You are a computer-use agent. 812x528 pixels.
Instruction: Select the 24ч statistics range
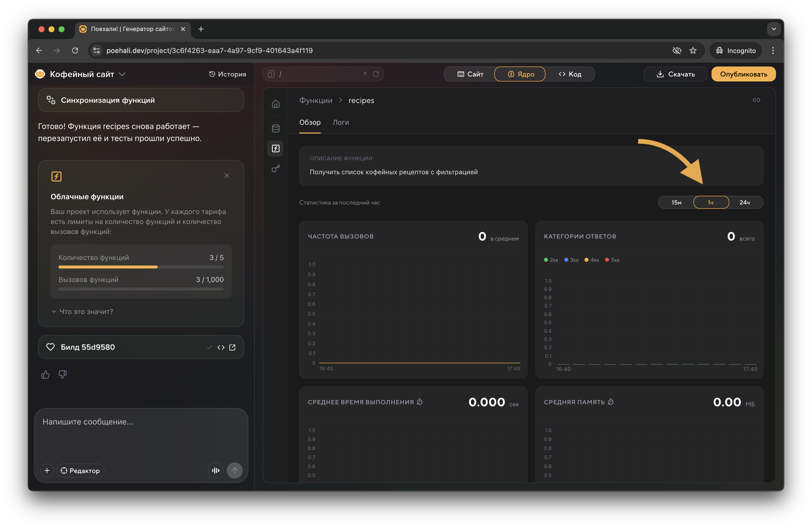point(744,202)
